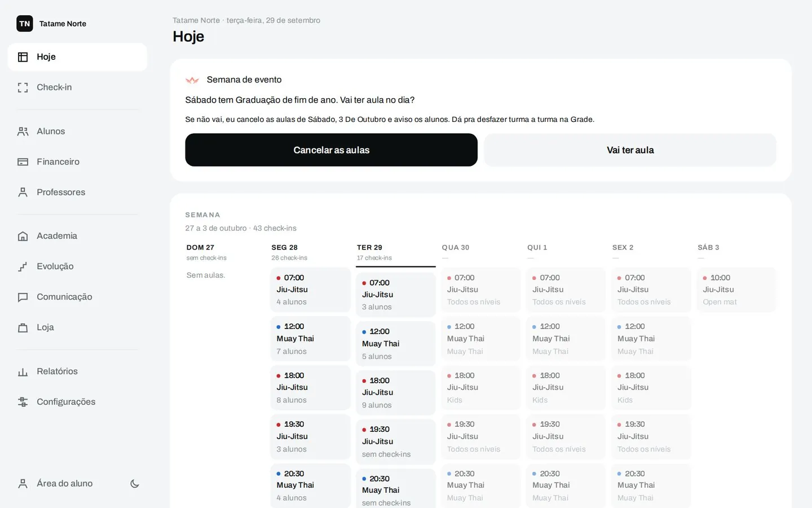This screenshot has height=508, width=812.
Task: Open Friday 12:00 Muay Thai class
Action: click(651, 339)
